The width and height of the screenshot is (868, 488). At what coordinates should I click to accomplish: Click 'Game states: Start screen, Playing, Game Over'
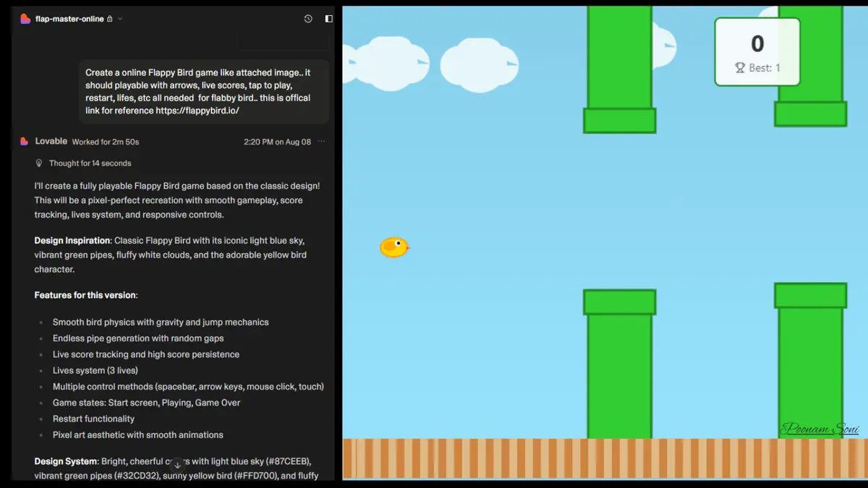pyautogui.click(x=147, y=403)
